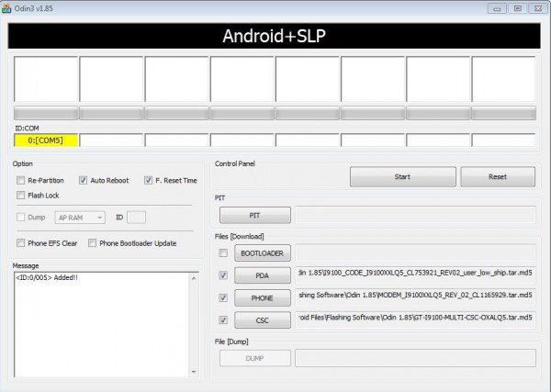Open the AP RAM dropdown
This screenshot has width=551, height=392.
[x=80, y=218]
